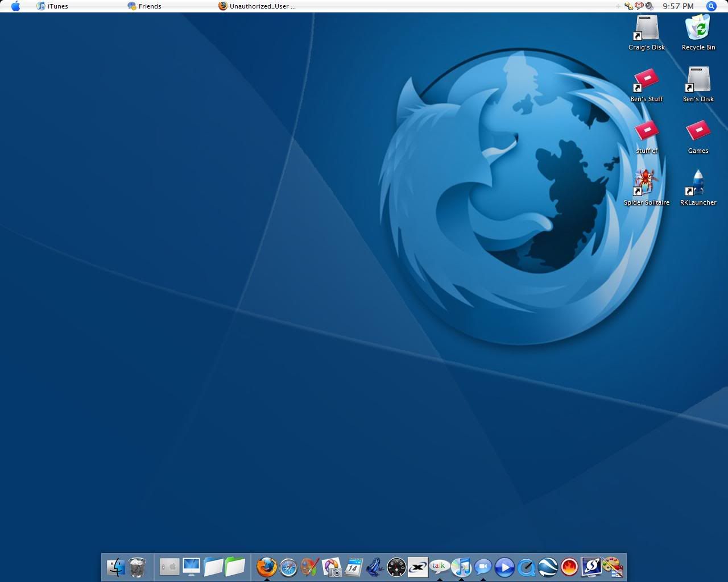728x582 pixels.
Task: Open the stuff cf folder
Action: click(647, 137)
